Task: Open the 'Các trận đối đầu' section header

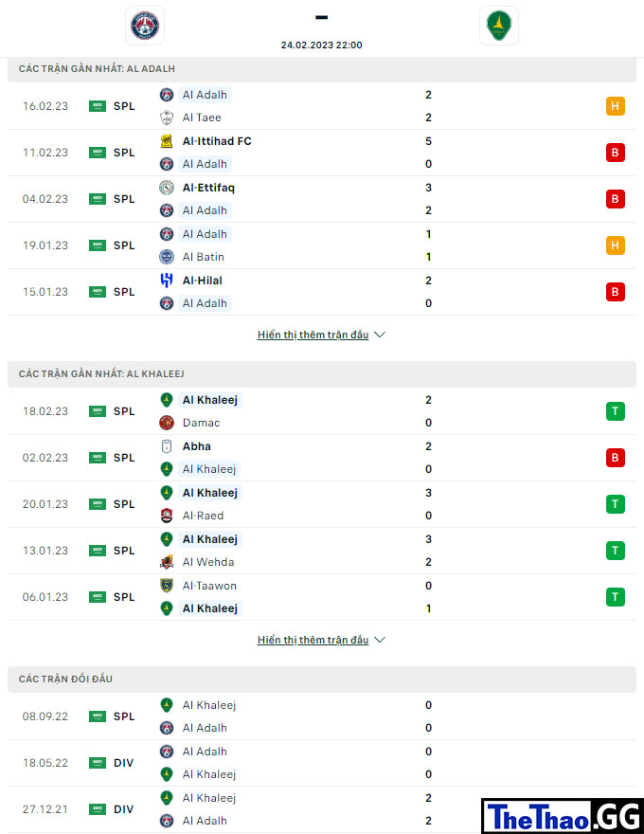Action: (322, 680)
